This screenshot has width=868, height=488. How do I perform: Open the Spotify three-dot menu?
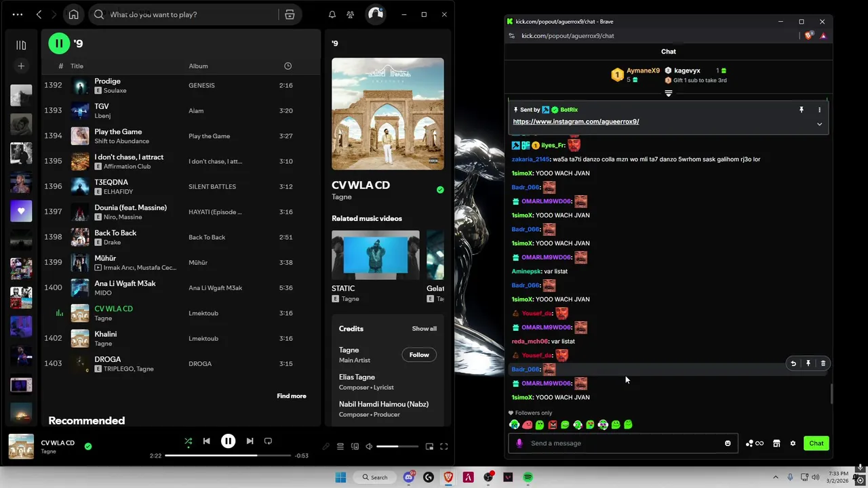17,14
